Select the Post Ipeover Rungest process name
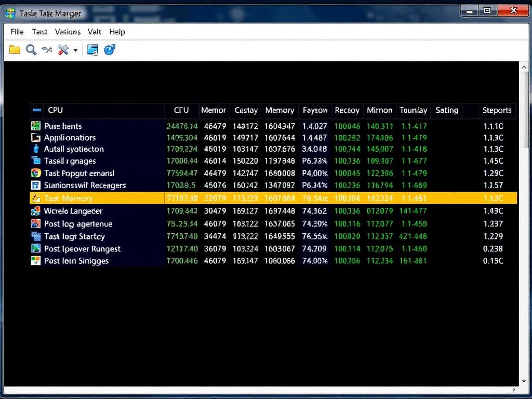Image resolution: width=532 pixels, height=399 pixels. (83, 249)
